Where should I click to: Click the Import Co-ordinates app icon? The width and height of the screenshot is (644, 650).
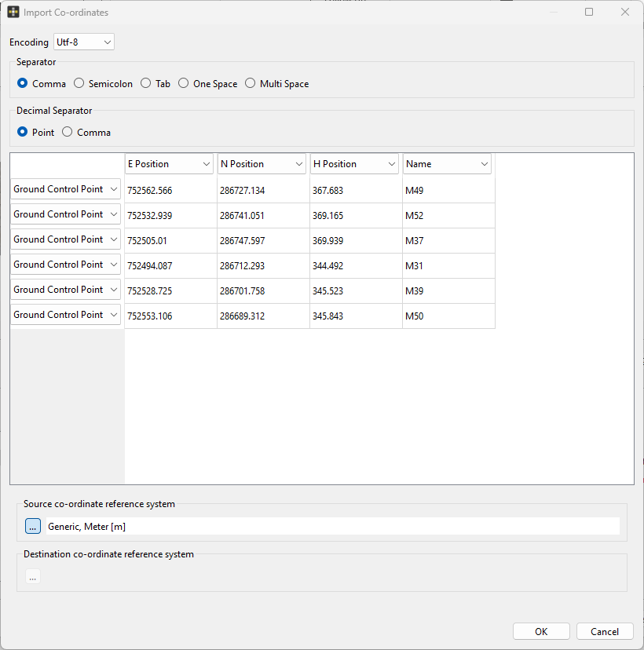(x=13, y=12)
